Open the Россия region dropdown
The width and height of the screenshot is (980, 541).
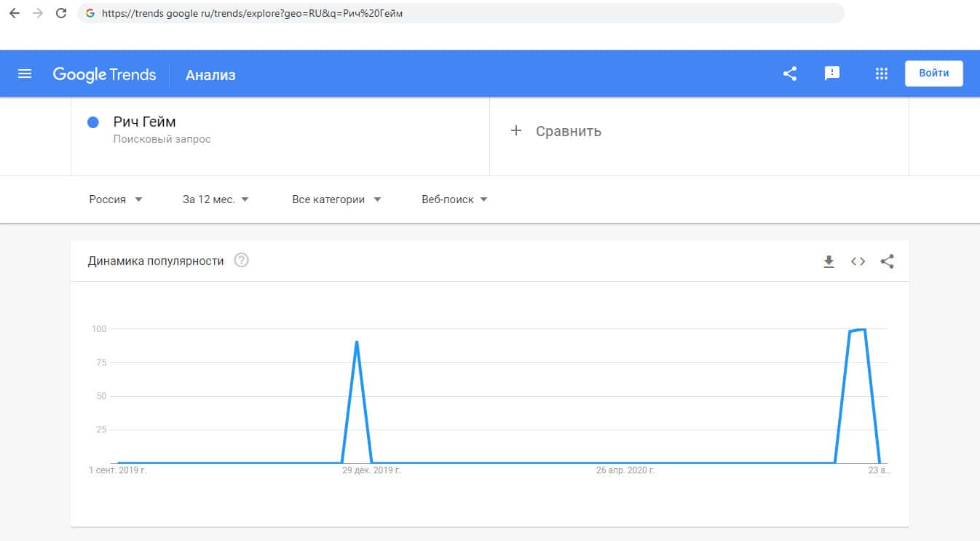(x=116, y=200)
